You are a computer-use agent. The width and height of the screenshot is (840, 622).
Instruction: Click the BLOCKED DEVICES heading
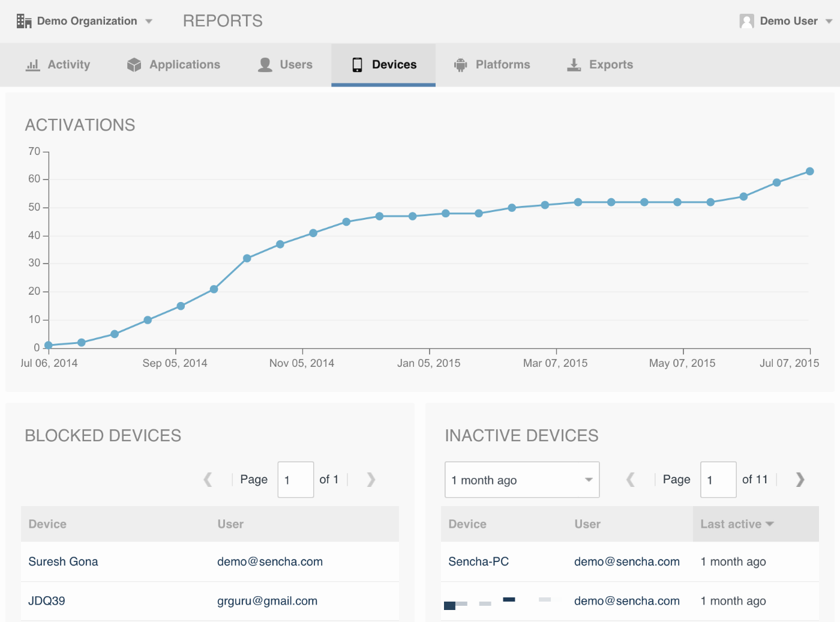coord(103,436)
